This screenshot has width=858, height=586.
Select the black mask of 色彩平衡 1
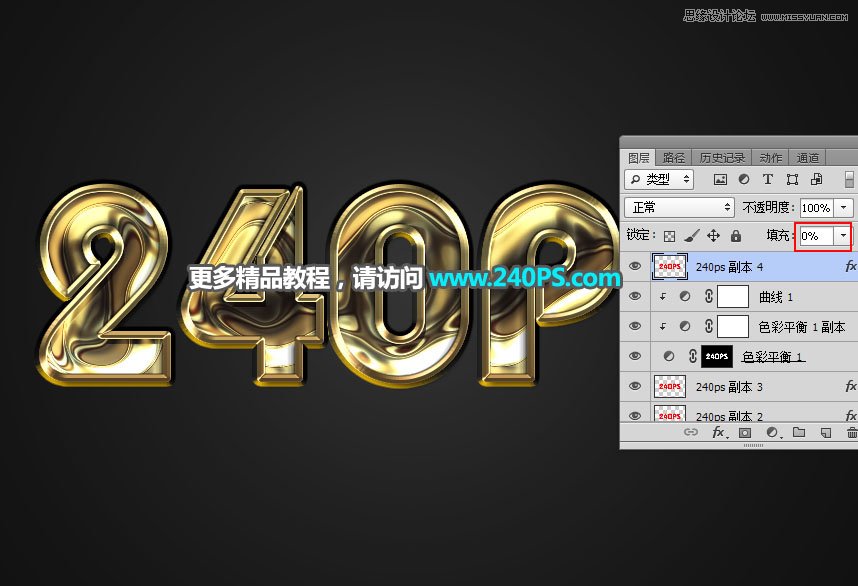point(717,356)
